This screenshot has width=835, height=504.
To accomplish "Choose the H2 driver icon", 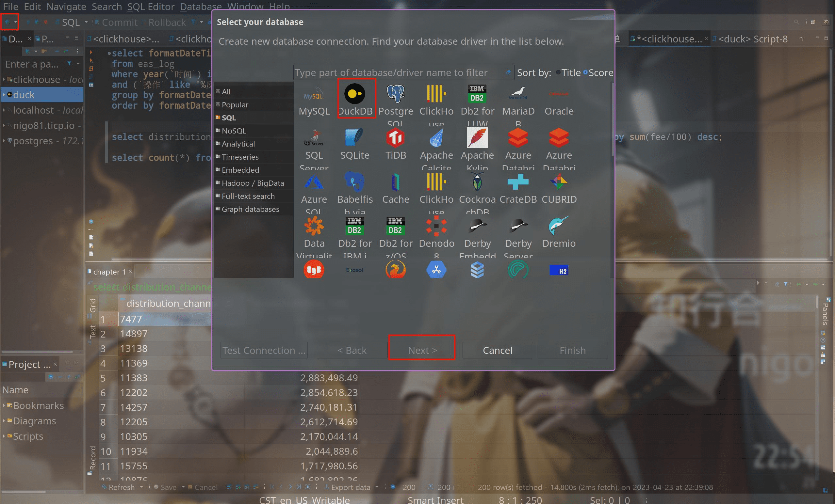I will (559, 270).
